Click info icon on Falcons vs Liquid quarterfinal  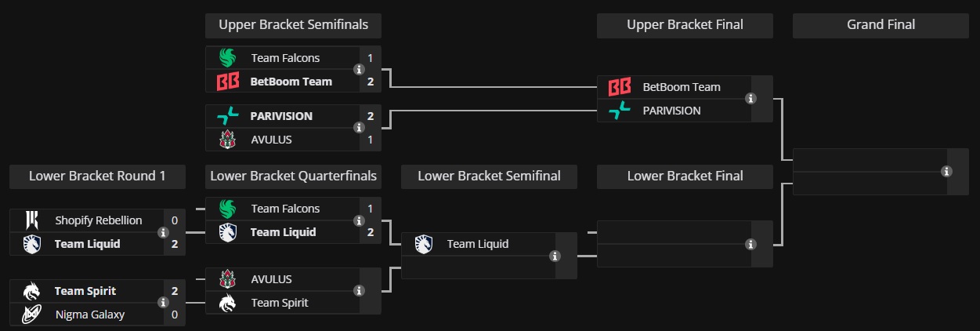tap(360, 220)
